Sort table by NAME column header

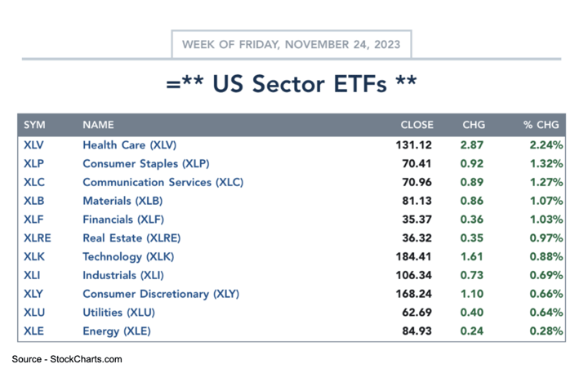[x=98, y=125]
